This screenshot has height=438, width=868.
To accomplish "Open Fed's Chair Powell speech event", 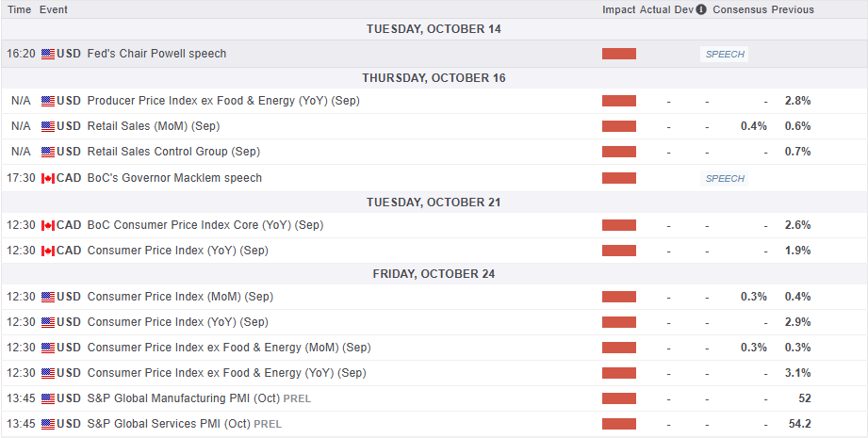I will click(156, 54).
